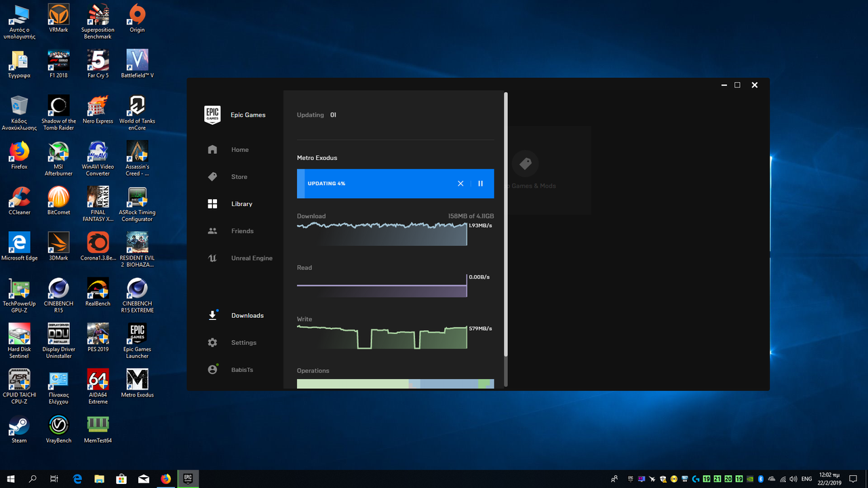Viewport: 868px width, 488px height.
Task: Open Shadow of the Tomb Raider shortcut
Action: click(58, 113)
